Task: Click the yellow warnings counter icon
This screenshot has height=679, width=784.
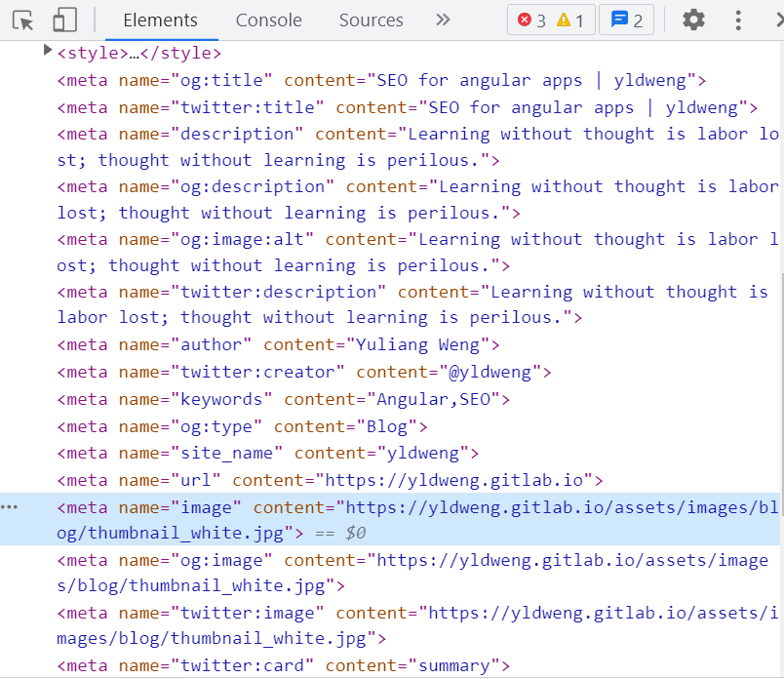Action: 572,20
